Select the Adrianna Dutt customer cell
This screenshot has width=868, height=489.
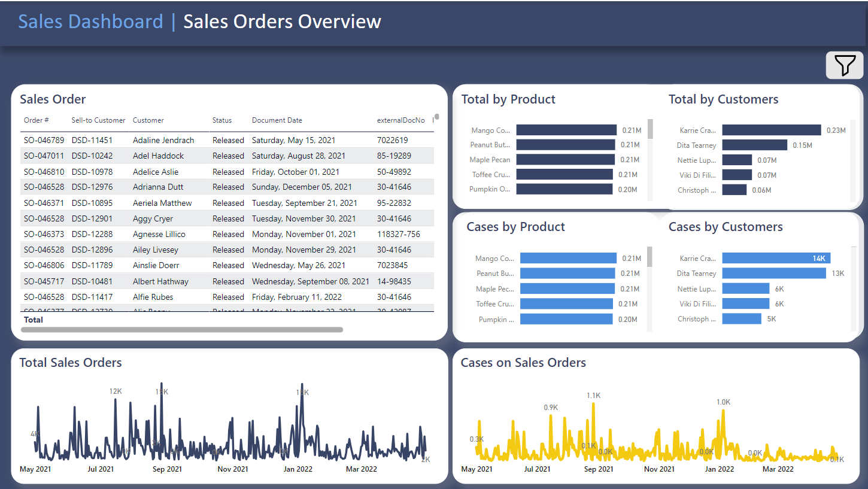(158, 187)
